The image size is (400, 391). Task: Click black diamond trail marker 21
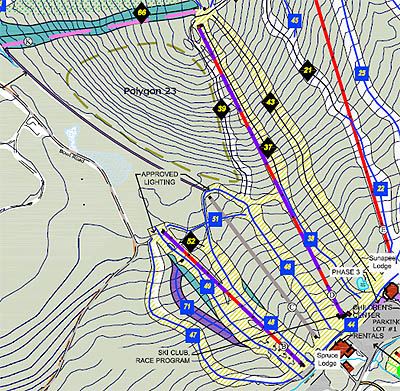[x=307, y=71]
